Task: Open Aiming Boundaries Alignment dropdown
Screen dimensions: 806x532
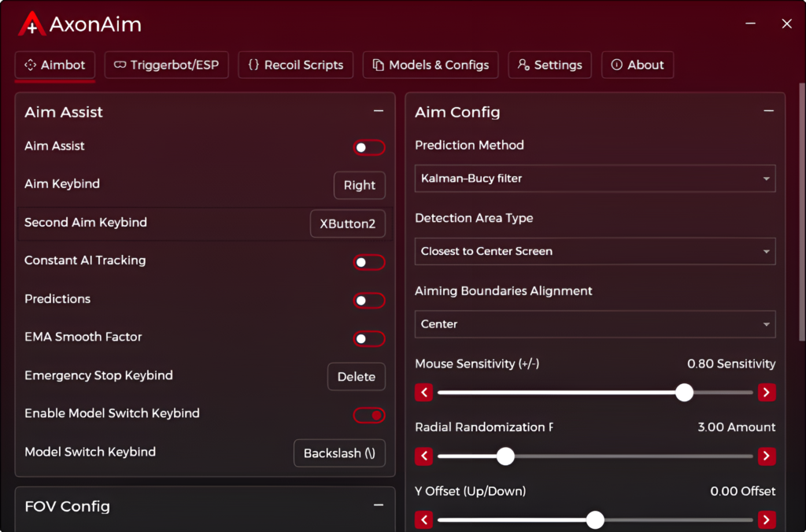Action: [595, 324]
